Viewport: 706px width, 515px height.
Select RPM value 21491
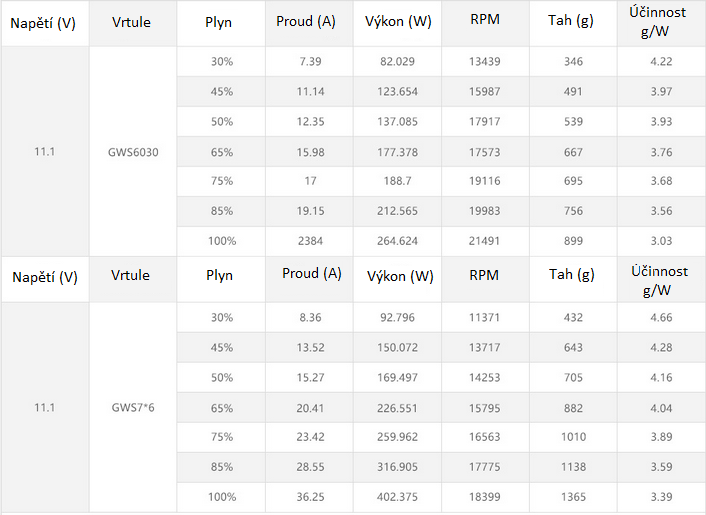484,241
